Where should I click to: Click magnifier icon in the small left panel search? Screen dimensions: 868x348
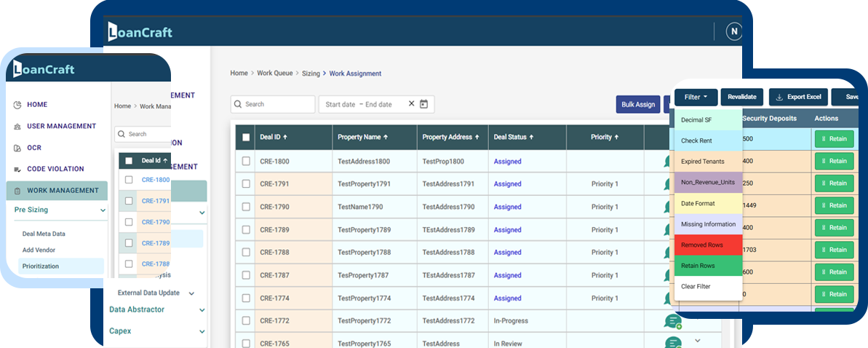pyautogui.click(x=122, y=134)
